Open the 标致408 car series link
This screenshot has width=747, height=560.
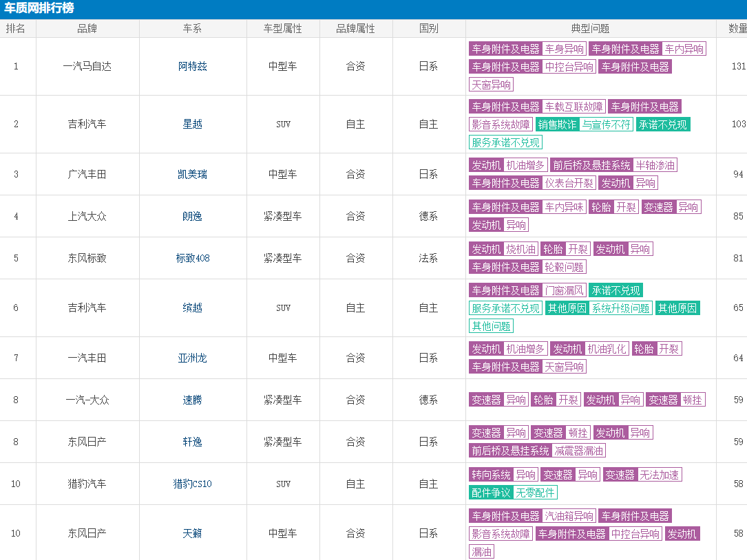(193, 258)
